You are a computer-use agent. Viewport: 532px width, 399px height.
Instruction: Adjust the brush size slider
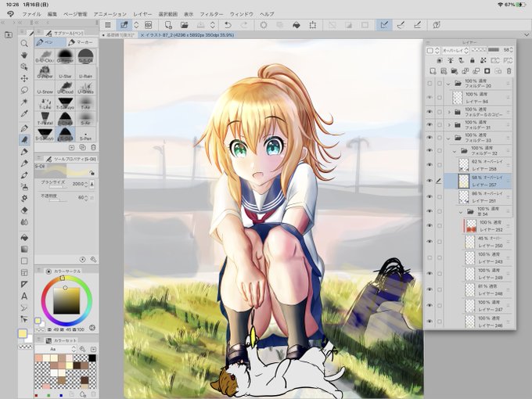coord(56,187)
